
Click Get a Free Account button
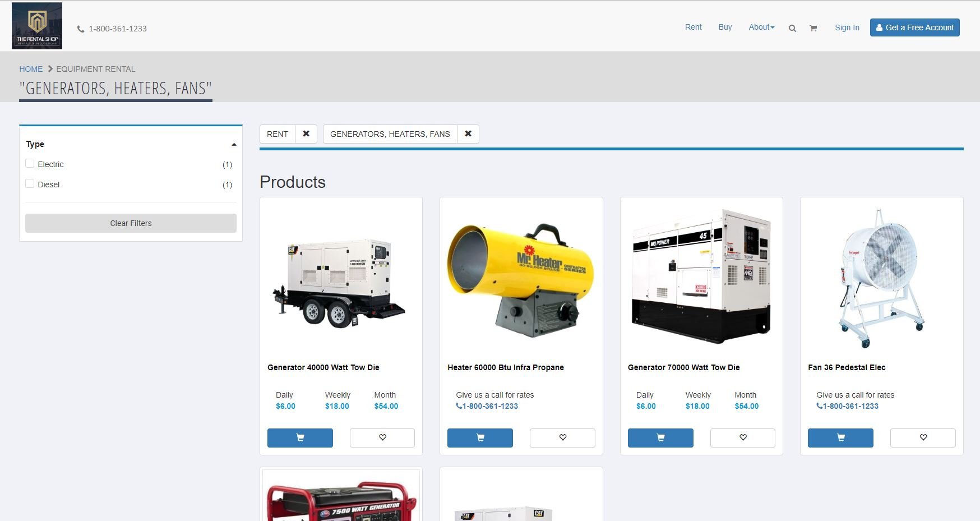[x=914, y=27]
